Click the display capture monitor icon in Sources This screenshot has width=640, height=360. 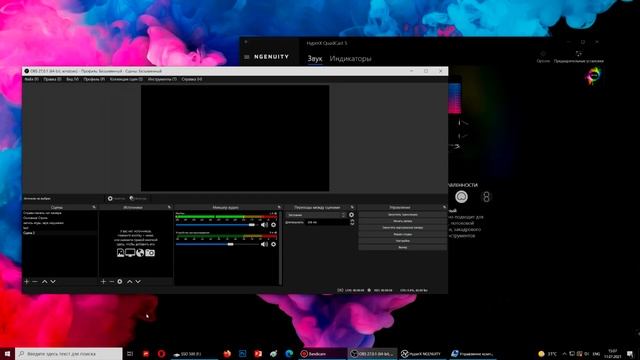click(130, 253)
